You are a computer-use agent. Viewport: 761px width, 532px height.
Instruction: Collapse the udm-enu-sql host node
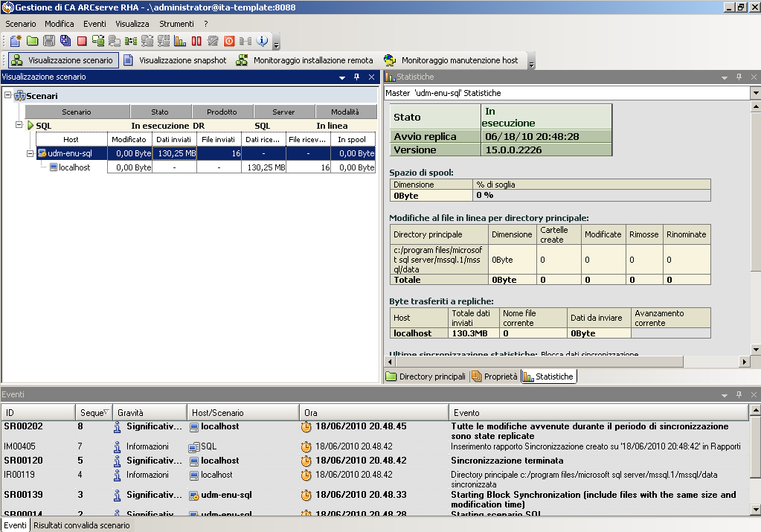[30, 153]
